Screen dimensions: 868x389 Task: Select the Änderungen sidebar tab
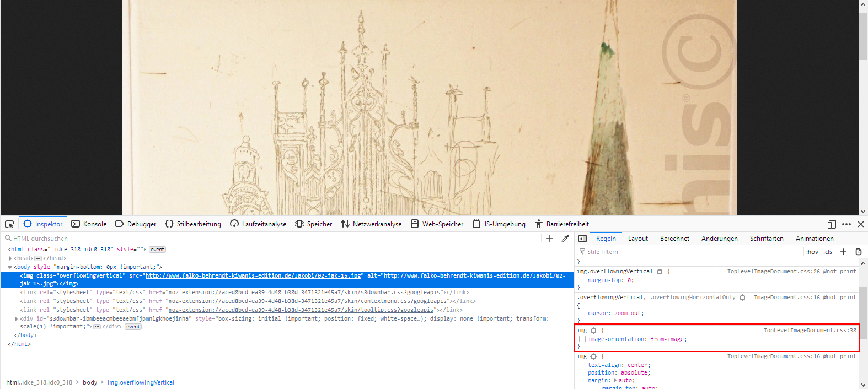tap(720, 239)
